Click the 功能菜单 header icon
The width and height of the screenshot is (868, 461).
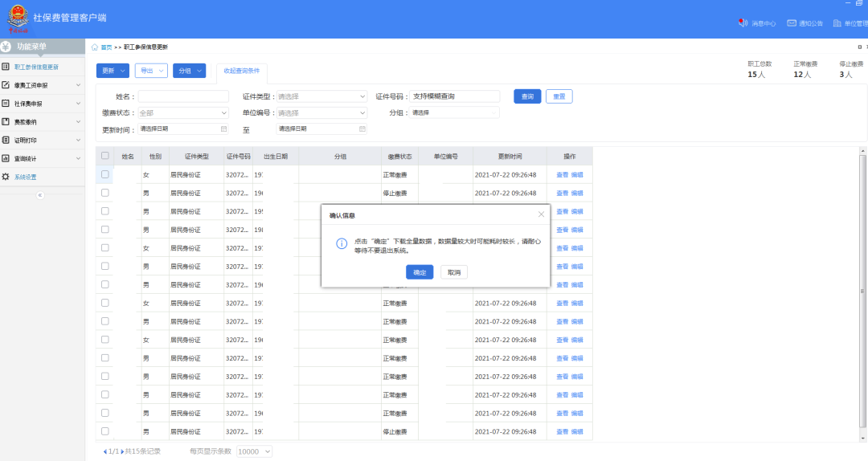[x=6, y=47]
